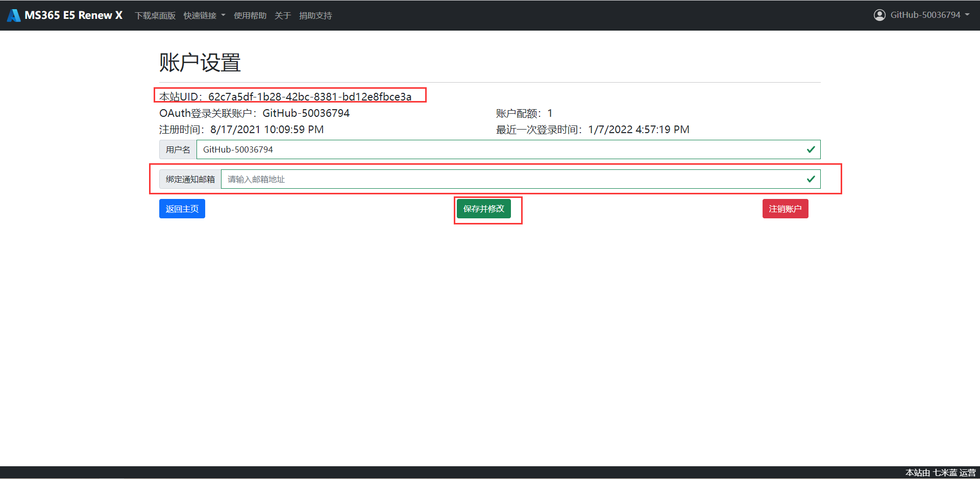980x479 pixels.
Task: Focus the 绑定通知邮箱 email input
Action: point(521,179)
